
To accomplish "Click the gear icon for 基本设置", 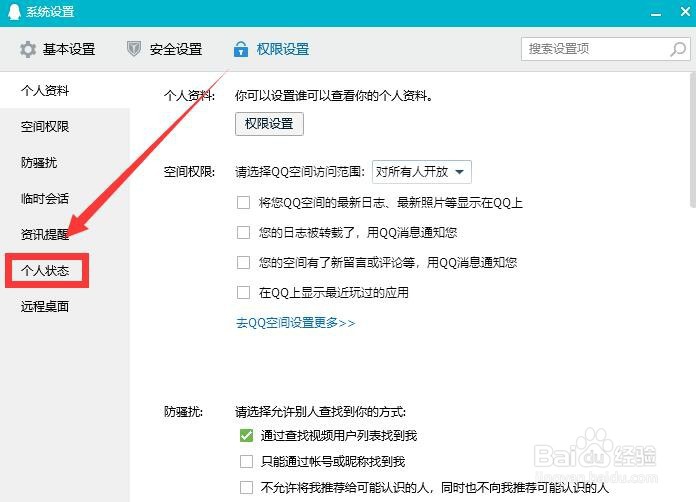I will coord(28,49).
